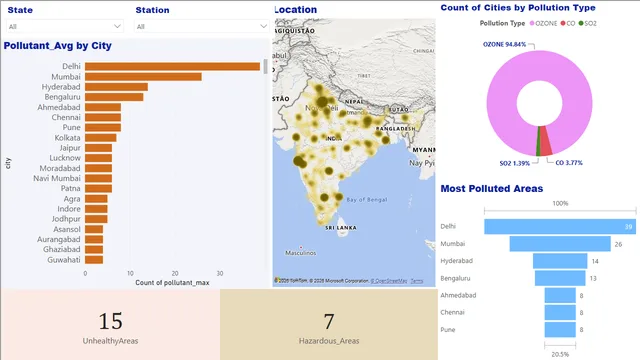Click the Patna city label

pyautogui.click(x=71, y=189)
